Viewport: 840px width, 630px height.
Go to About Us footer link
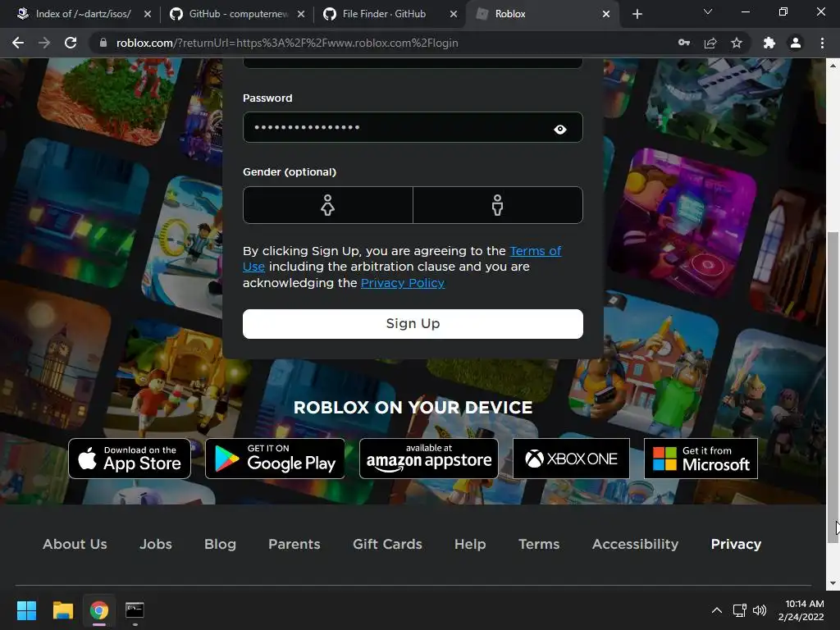pyautogui.click(x=75, y=544)
